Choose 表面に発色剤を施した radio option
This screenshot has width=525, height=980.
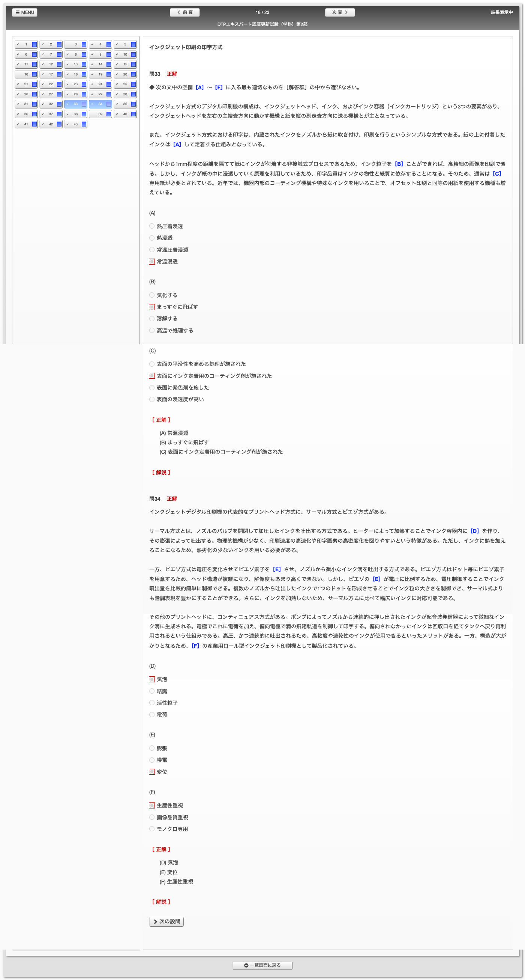click(151, 388)
